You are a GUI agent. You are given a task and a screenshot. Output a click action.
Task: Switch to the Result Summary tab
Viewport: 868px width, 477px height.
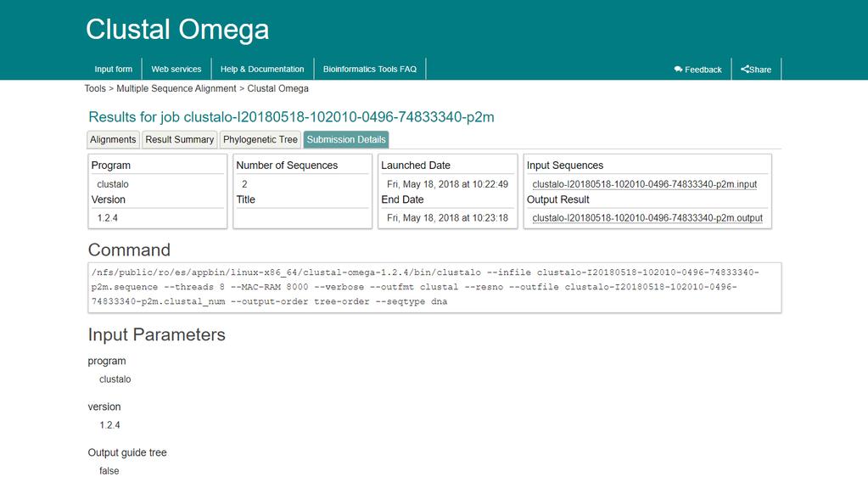[x=179, y=139]
